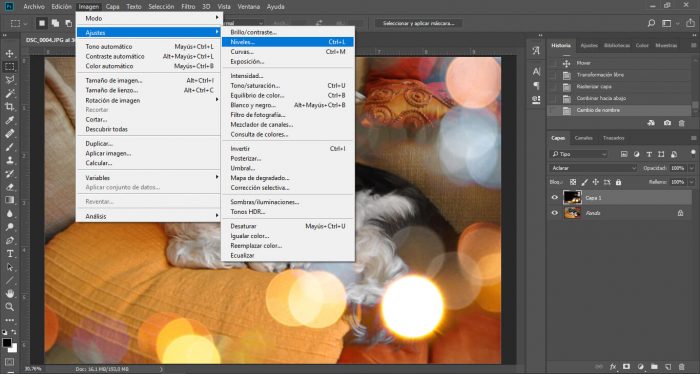This screenshot has width=700, height=374.
Task: Create new adjustment layer icon
Action: (641, 367)
